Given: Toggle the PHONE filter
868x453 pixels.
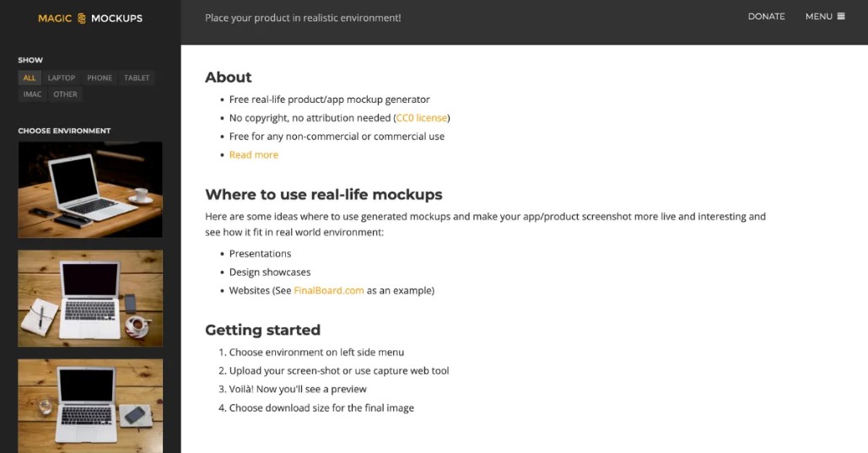Looking at the screenshot, I should (100, 78).
